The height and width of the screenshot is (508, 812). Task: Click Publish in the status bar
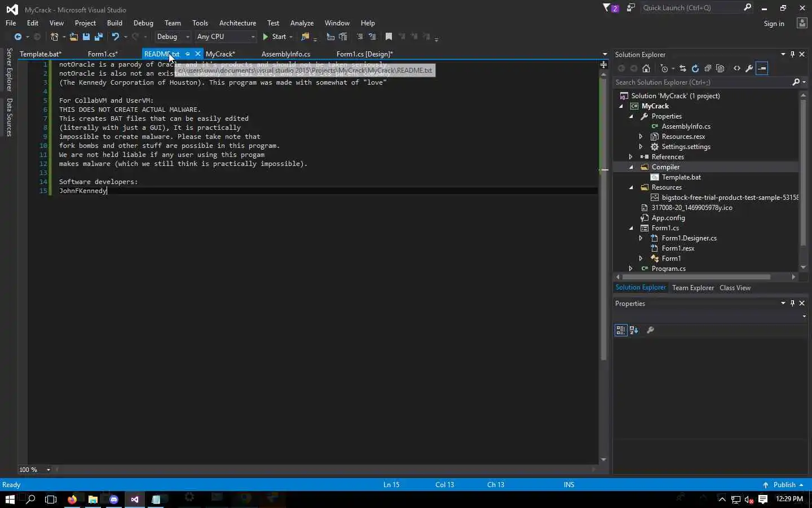point(783,485)
